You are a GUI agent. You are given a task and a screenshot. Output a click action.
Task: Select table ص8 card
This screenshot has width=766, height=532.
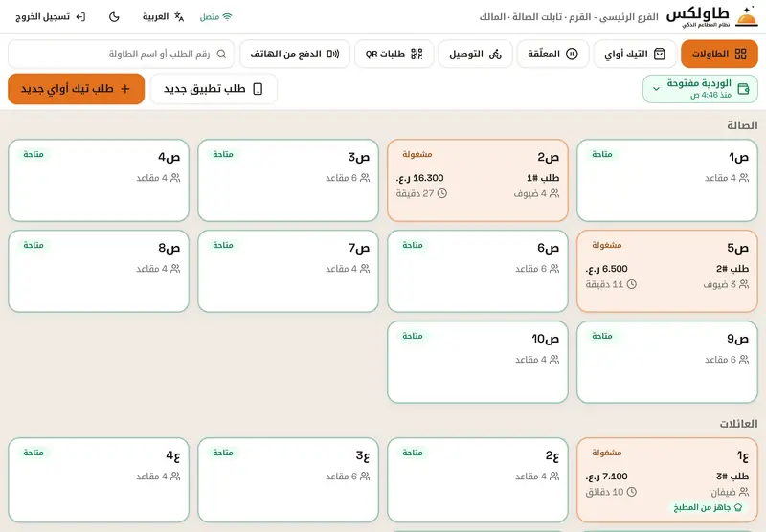tap(99, 271)
